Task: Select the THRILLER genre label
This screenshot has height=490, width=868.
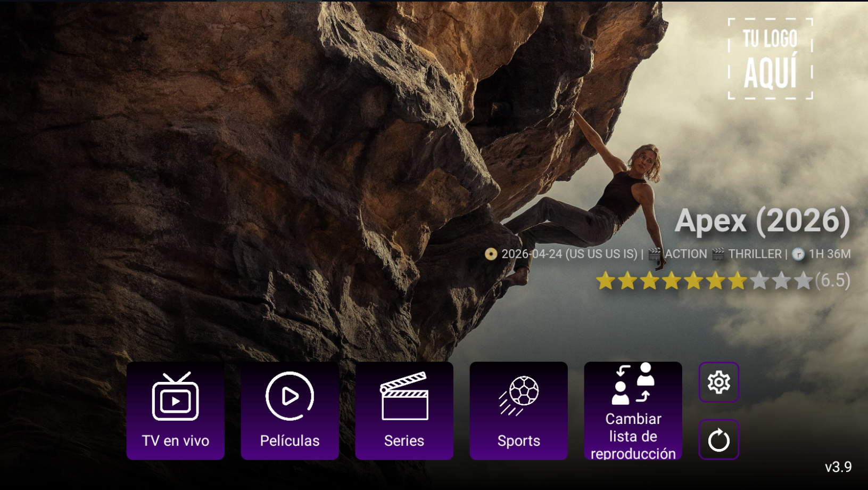Action: point(755,254)
